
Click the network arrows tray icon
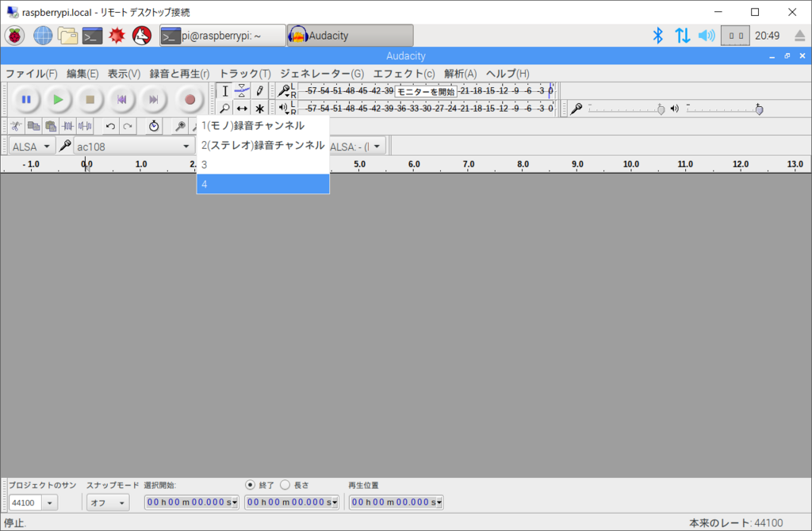tap(682, 36)
